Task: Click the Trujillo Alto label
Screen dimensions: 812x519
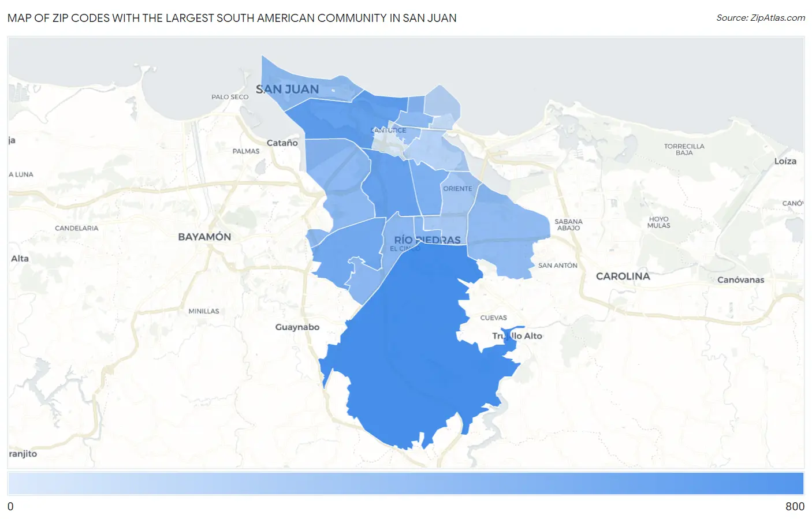Action: tap(517, 336)
